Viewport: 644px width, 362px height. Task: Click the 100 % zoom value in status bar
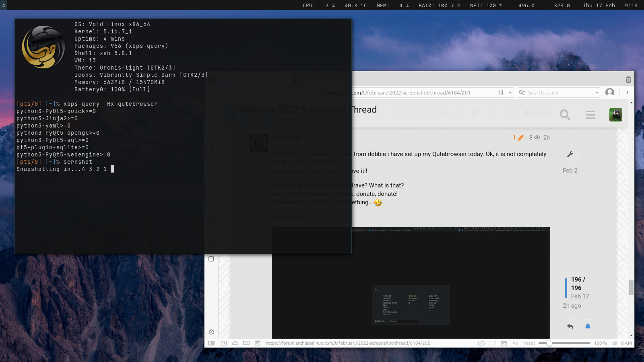pyautogui.click(x=601, y=343)
